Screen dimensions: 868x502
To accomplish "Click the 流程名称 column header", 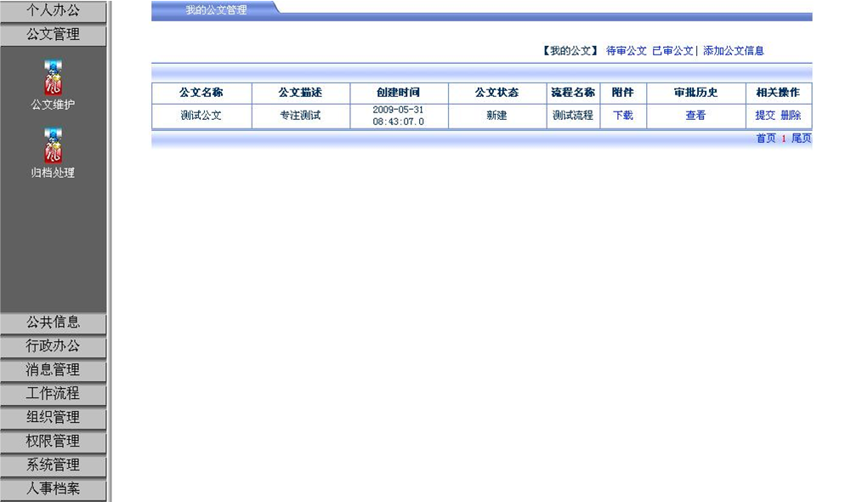I will [573, 93].
